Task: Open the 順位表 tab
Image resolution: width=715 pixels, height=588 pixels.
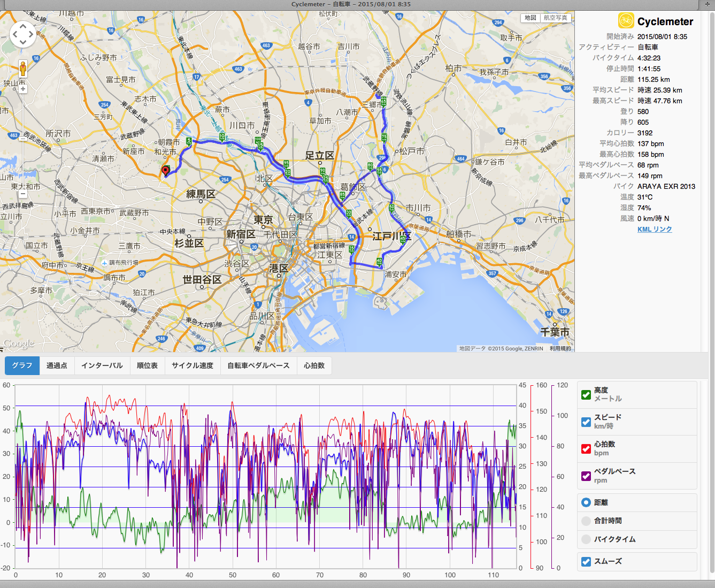Action: (x=147, y=365)
